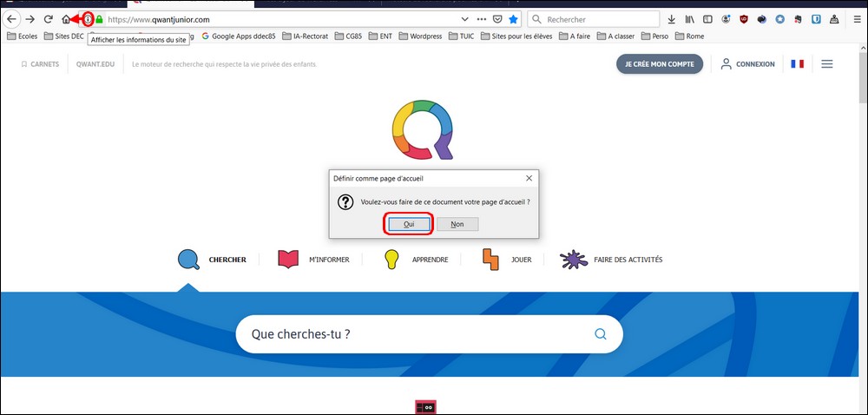This screenshot has height=415, width=868.
Task: Decline homepage dialog with Non
Action: click(457, 224)
